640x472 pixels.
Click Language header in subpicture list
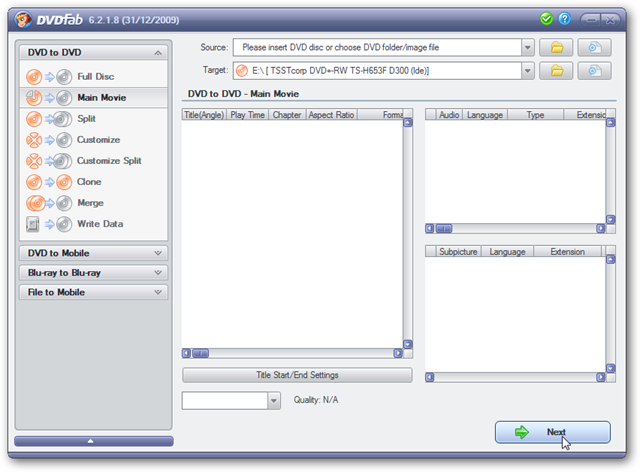(507, 252)
